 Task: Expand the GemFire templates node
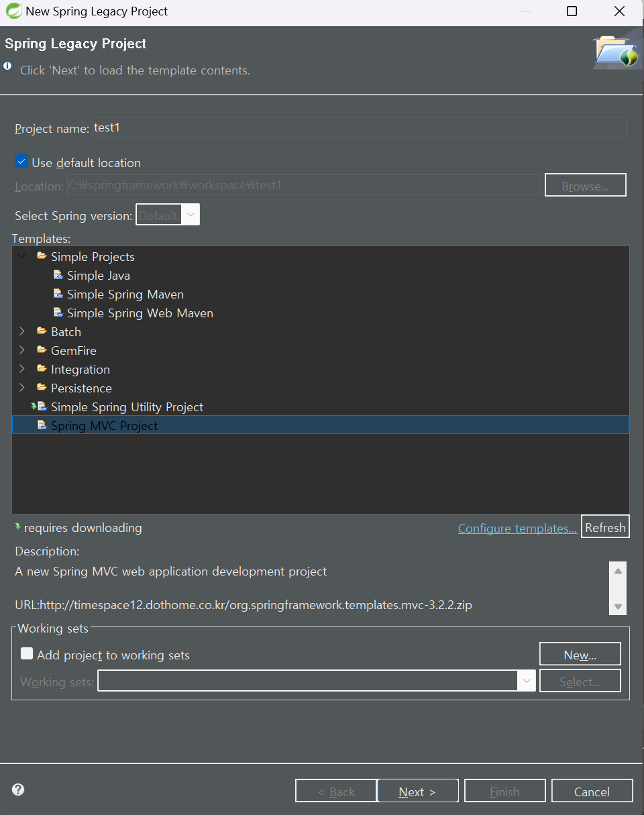tap(22, 350)
